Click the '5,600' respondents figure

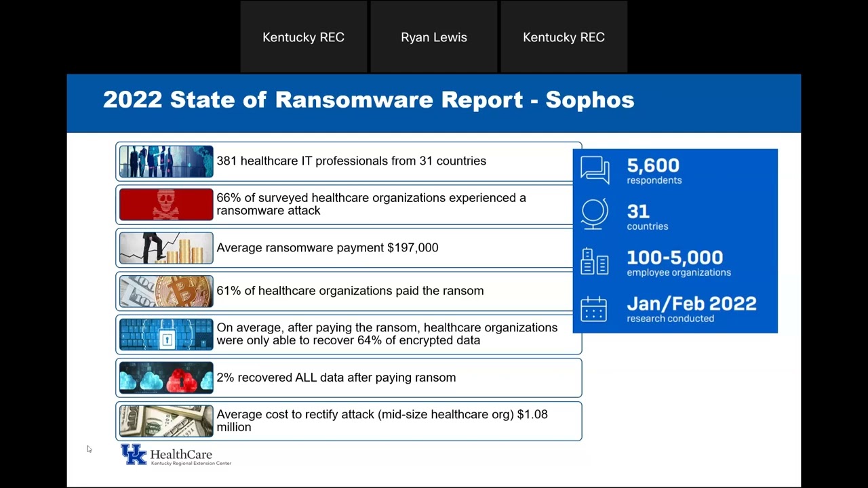[x=653, y=165]
